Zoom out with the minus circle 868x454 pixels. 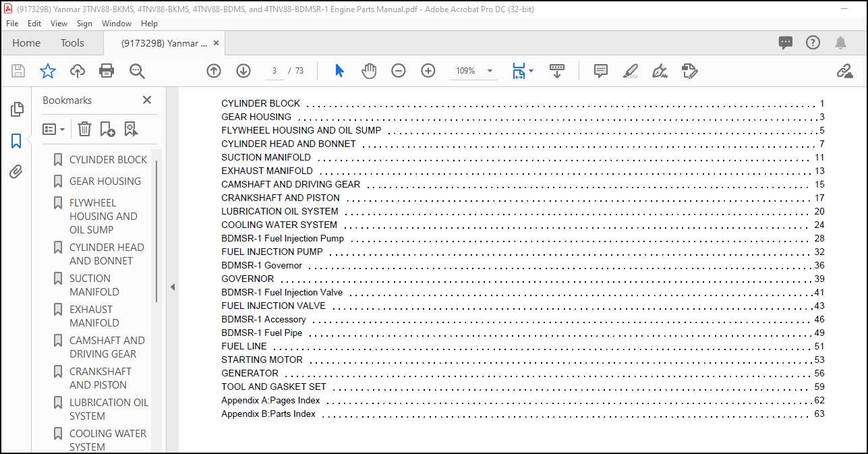click(x=399, y=71)
